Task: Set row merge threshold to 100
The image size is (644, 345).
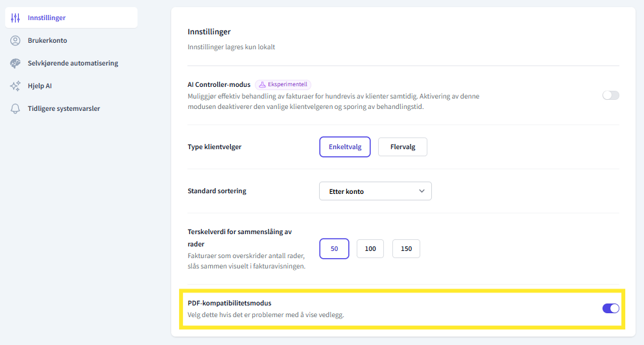Action: pos(370,248)
